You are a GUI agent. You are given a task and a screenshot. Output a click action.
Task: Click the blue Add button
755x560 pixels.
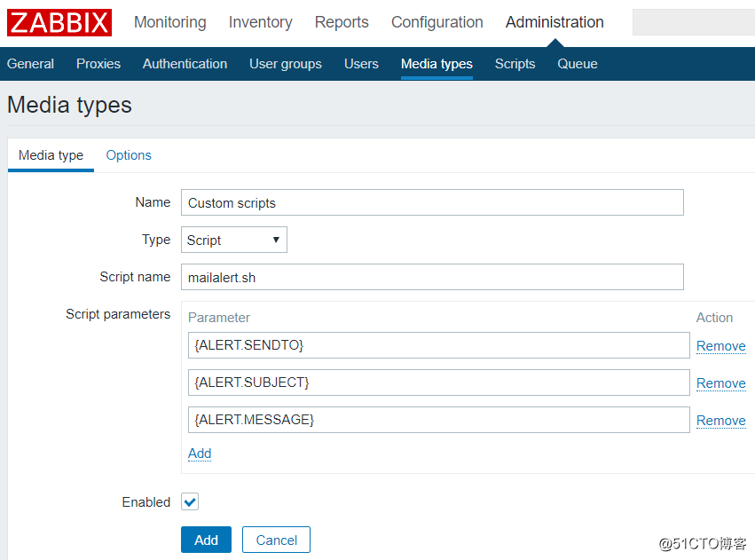206,540
